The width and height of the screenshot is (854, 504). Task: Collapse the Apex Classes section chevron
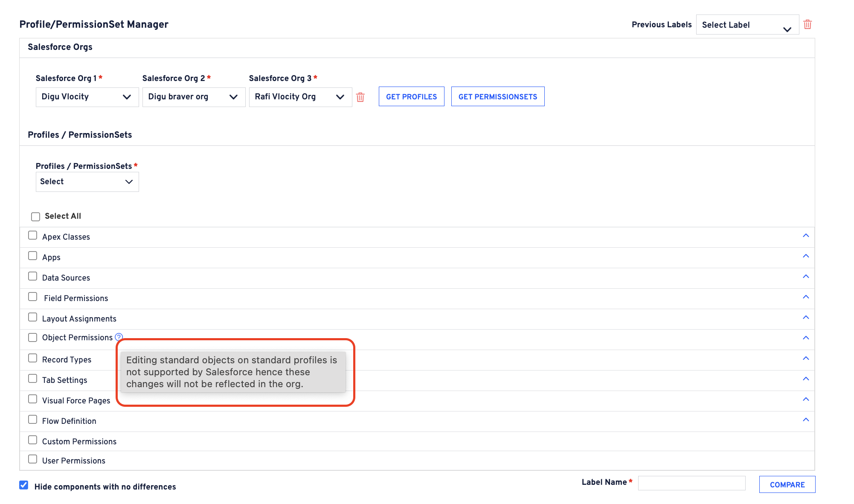point(806,236)
